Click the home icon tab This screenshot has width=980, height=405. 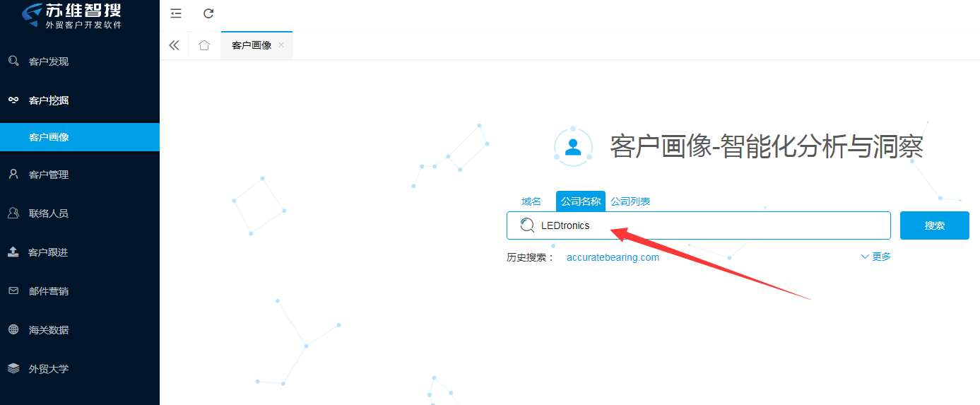tap(204, 45)
